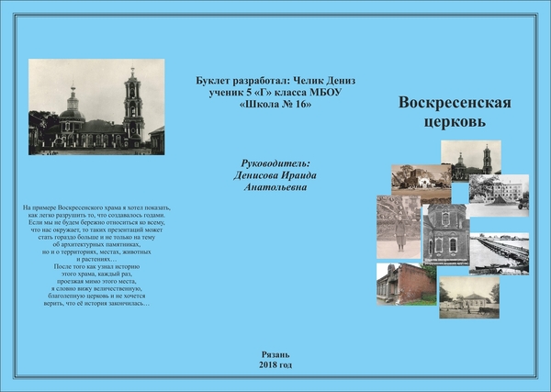Click the collage photo of church with bell tower

[x=470, y=156]
